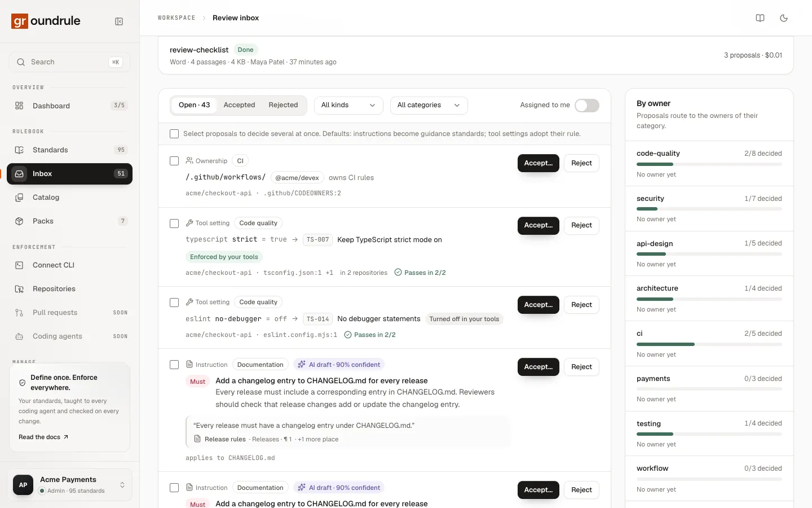This screenshot has height=508, width=812.
Task: Open the TS-014 rule tag
Action: tap(317, 319)
